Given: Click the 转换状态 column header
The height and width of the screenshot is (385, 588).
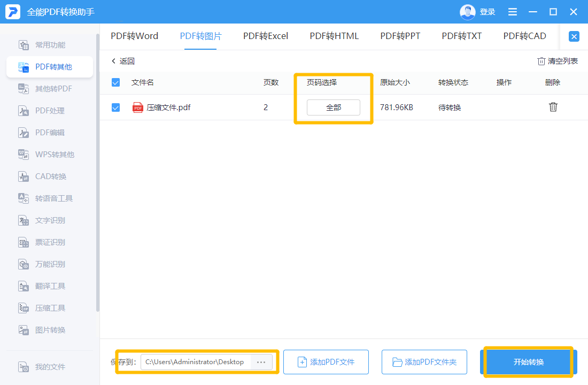Looking at the screenshot, I should tap(453, 82).
